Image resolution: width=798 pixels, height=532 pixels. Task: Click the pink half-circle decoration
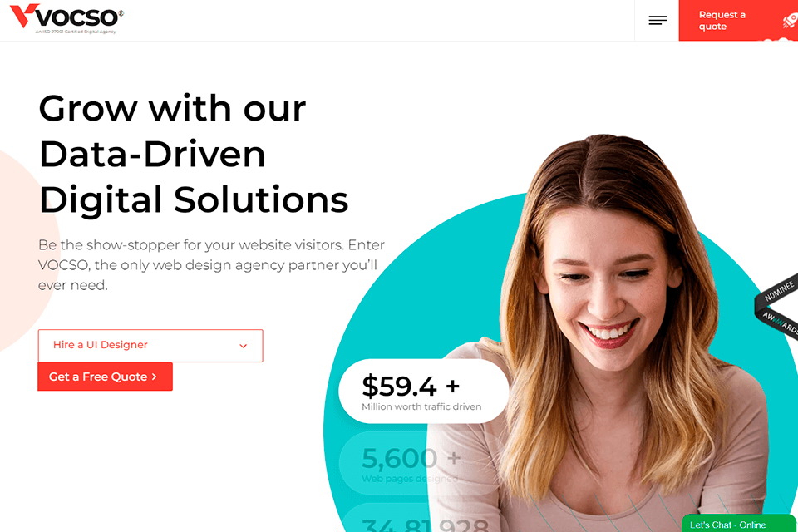tap(26, 249)
